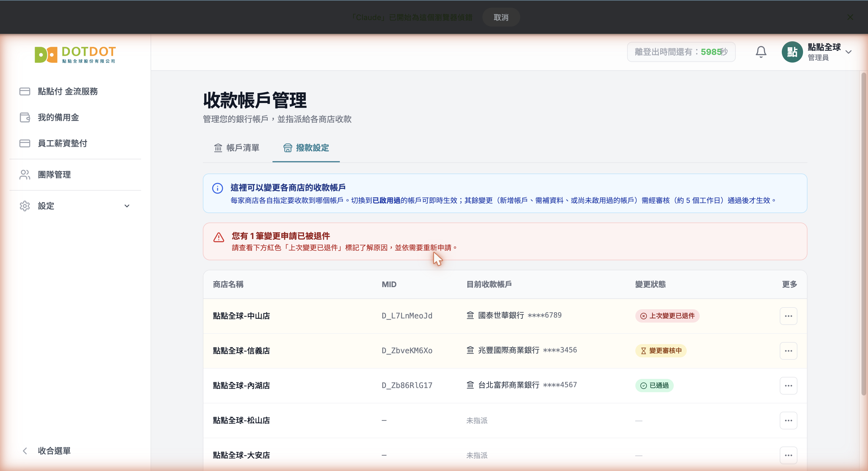
Task: Open more options for 點點全球-信義店
Action: point(788,351)
